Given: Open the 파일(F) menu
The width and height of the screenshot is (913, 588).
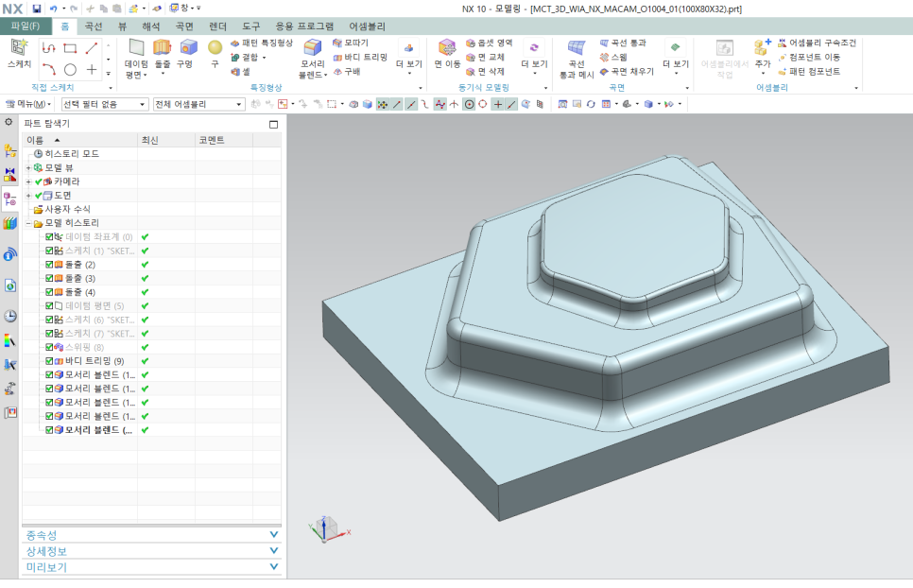Looking at the screenshot, I should click(x=26, y=26).
